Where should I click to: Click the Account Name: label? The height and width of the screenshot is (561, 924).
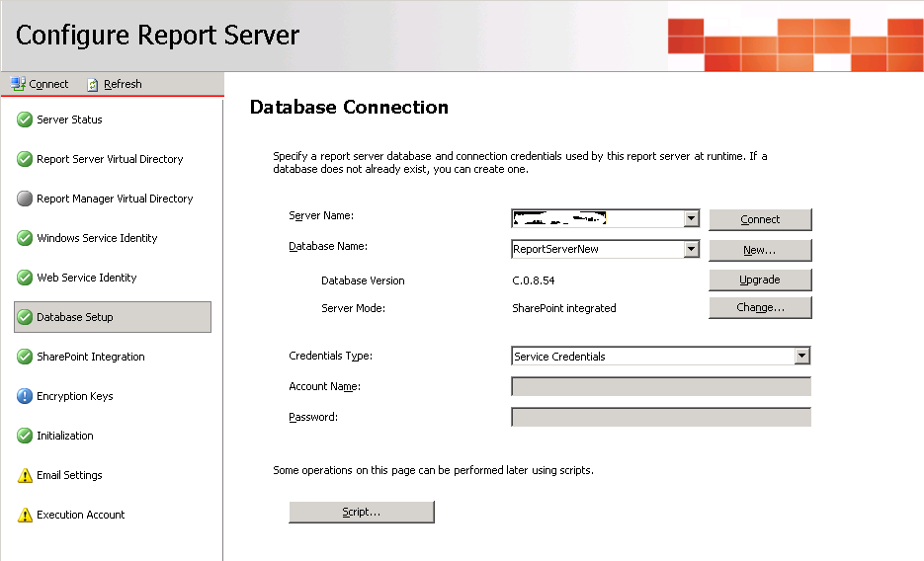(325, 386)
